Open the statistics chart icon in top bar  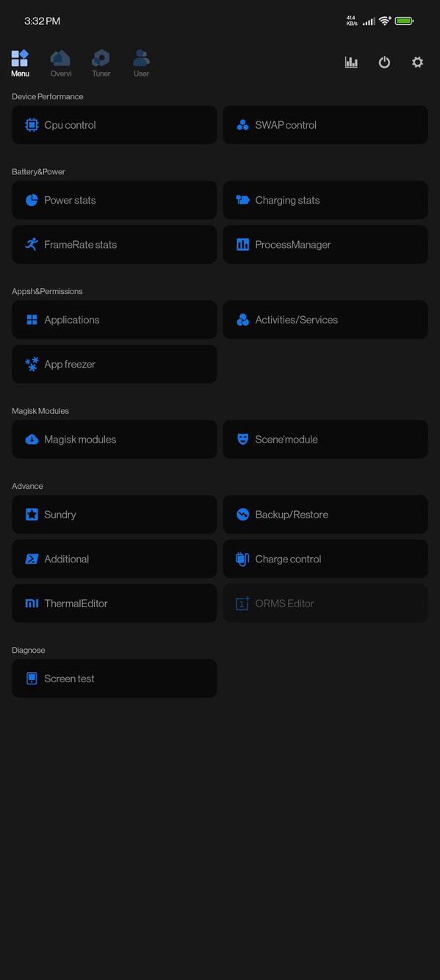coord(351,62)
